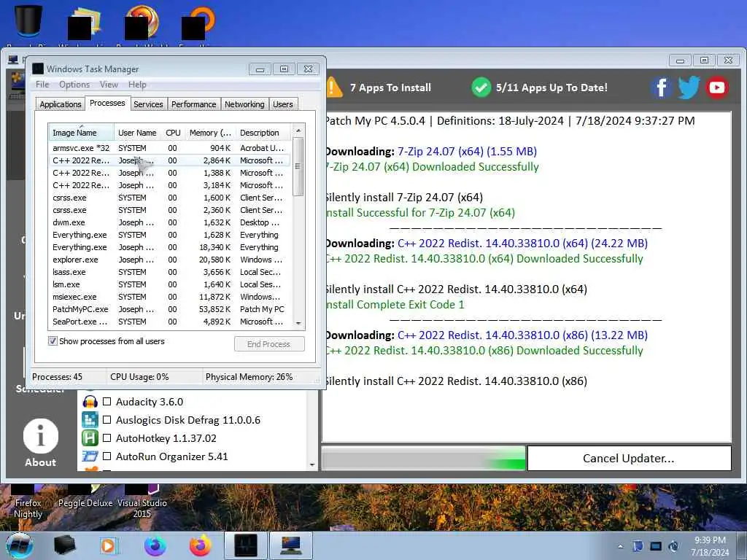Switch to Task Manager taskbar button
747x560 pixels.
coord(245,545)
